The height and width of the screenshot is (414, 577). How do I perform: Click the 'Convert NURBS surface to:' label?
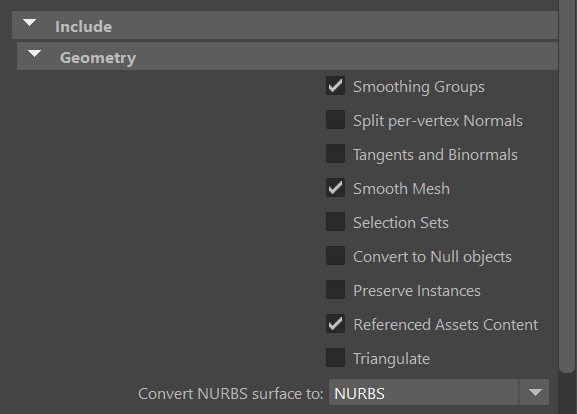click(231, 394)
